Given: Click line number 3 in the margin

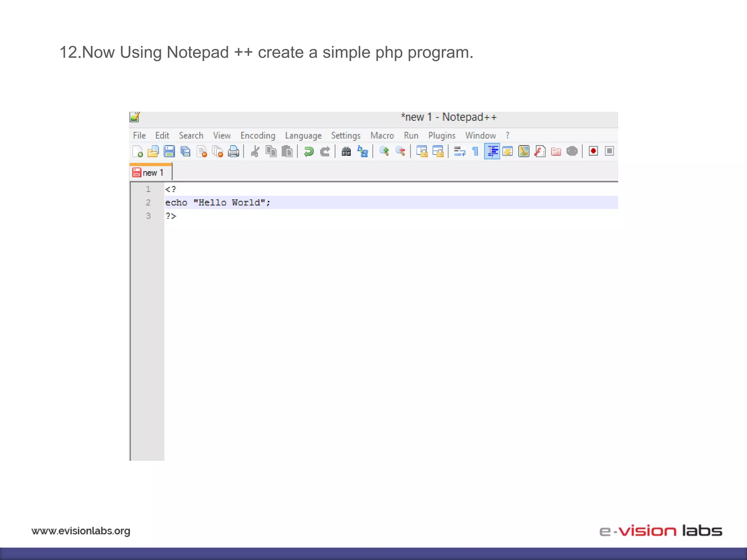Looking at the screenshot, I should click(148, 216).
